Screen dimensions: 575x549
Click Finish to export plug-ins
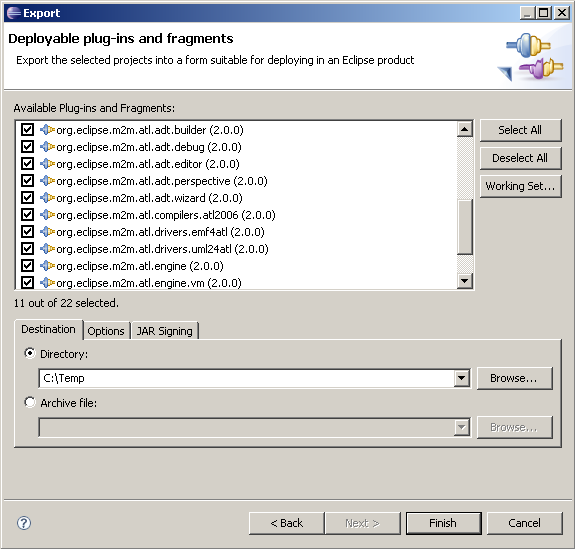pyautogui.click(x=443, y=523)
